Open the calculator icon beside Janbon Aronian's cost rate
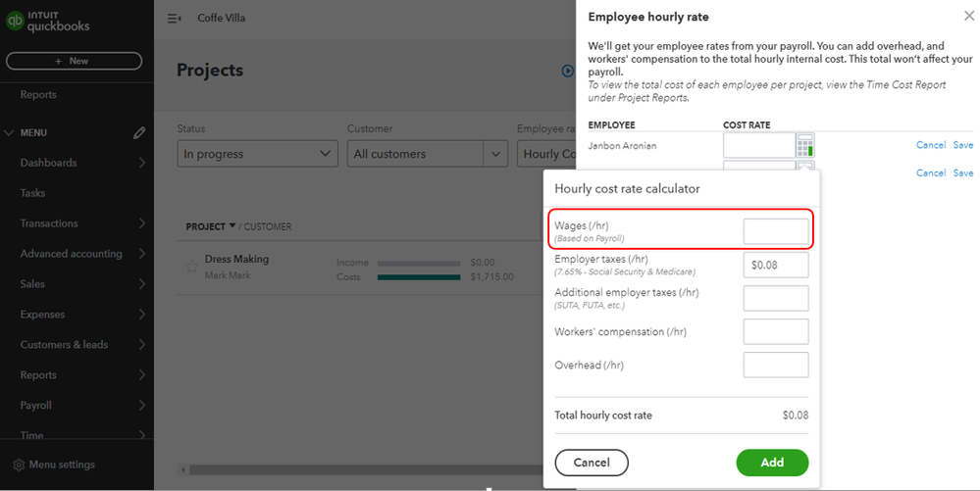The height and width of the screenshot is (491, 980). point(805,146)
